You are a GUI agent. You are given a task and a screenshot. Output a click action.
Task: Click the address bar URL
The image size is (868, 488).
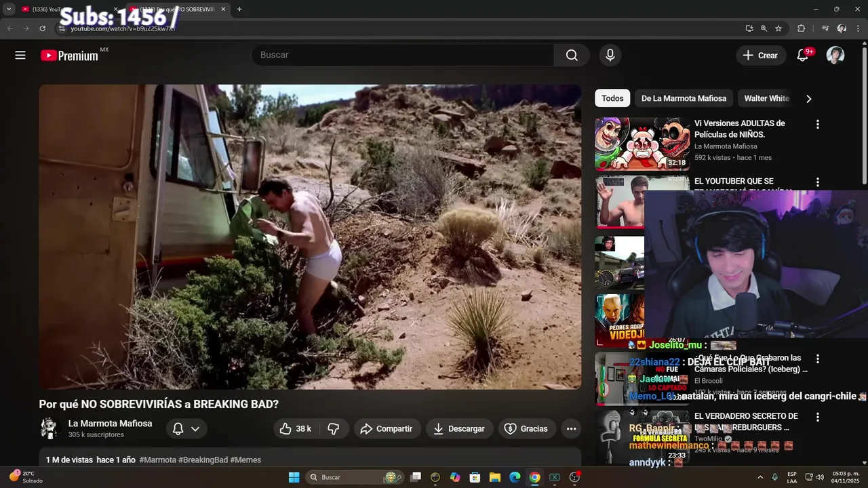(x=122, y=28)
